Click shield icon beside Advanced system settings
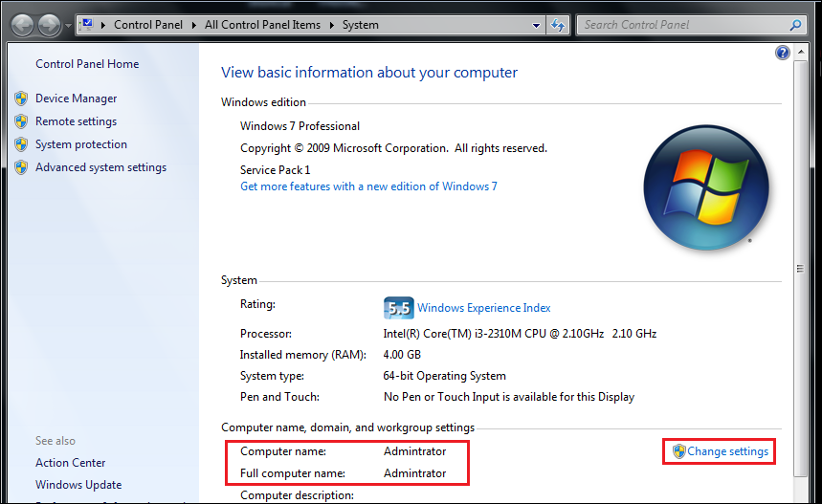The image size is (822, 504). (x=21, y=167)
